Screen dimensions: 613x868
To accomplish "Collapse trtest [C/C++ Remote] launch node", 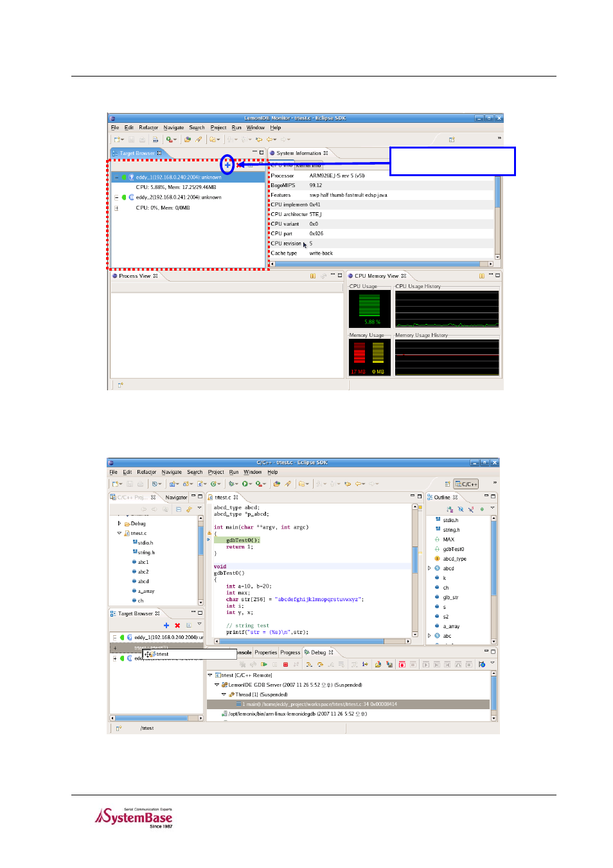I will (210, 675).
